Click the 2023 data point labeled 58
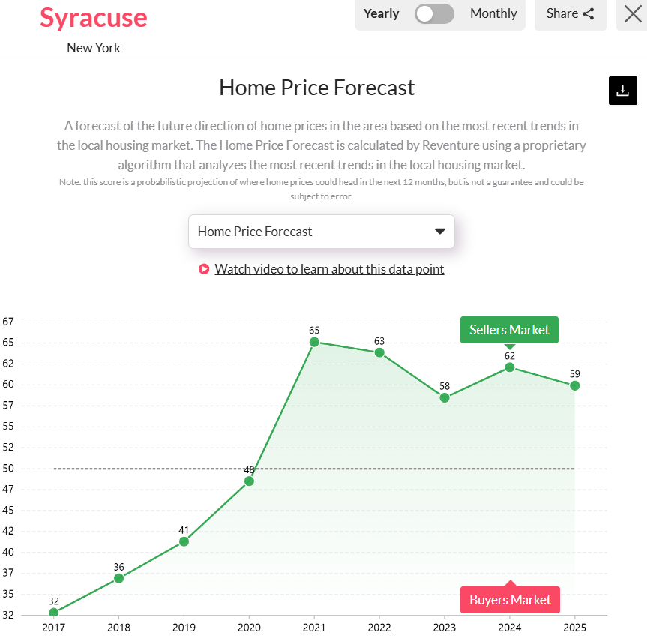The image size is (647, 644). tap(444, 397)
